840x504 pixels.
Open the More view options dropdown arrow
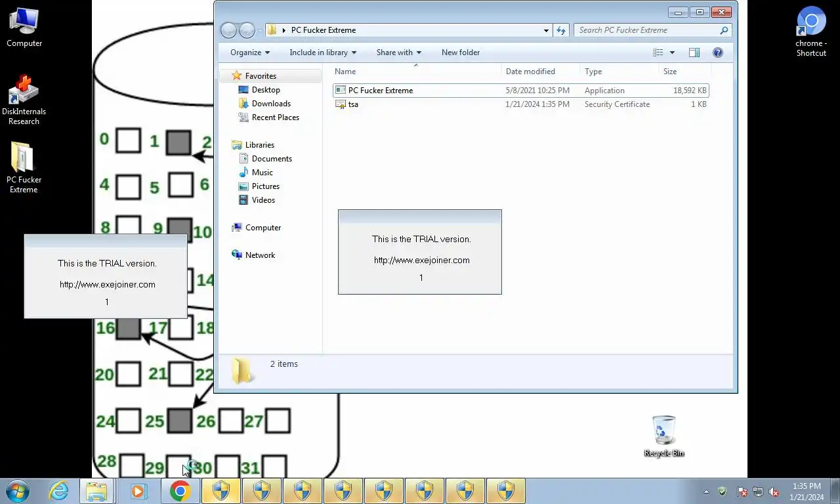(x=672, y=52)
